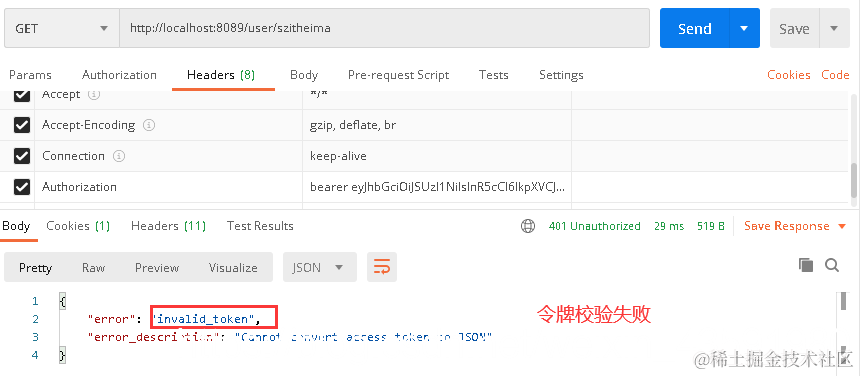Uncheck the Accept-Encoding header checkbox
The image size is (860, 376).
click(21, 125)
